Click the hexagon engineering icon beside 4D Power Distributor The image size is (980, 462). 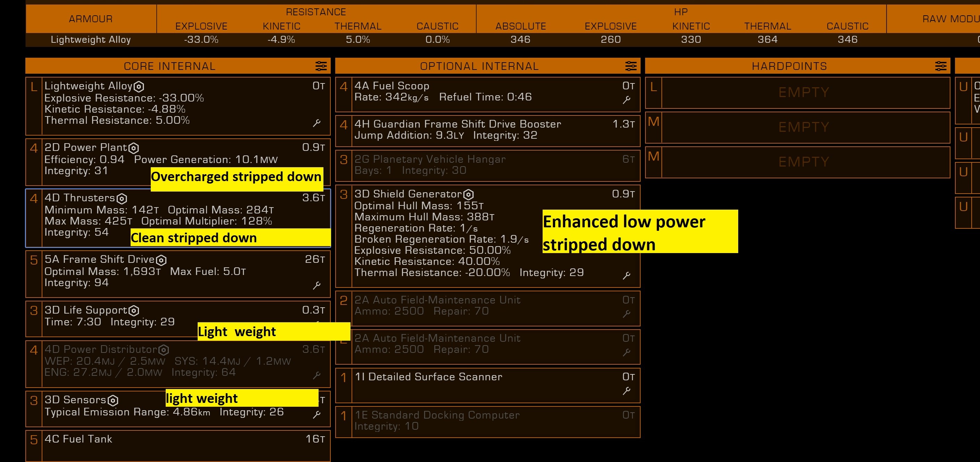click(164, 350)
